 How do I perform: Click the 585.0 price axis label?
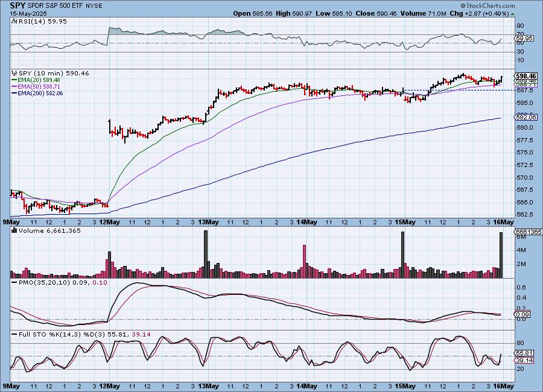tap(525, 103)
